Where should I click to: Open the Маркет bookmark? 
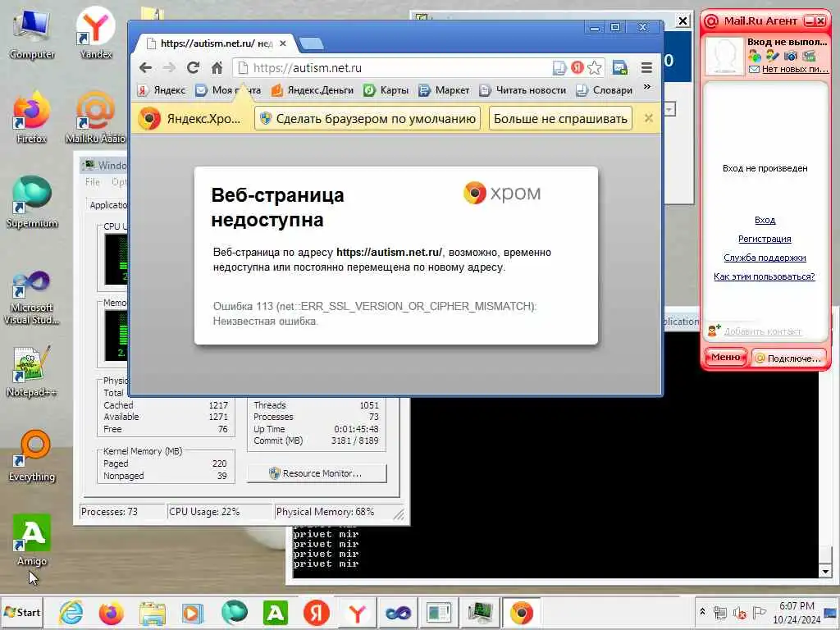[444, 90]
